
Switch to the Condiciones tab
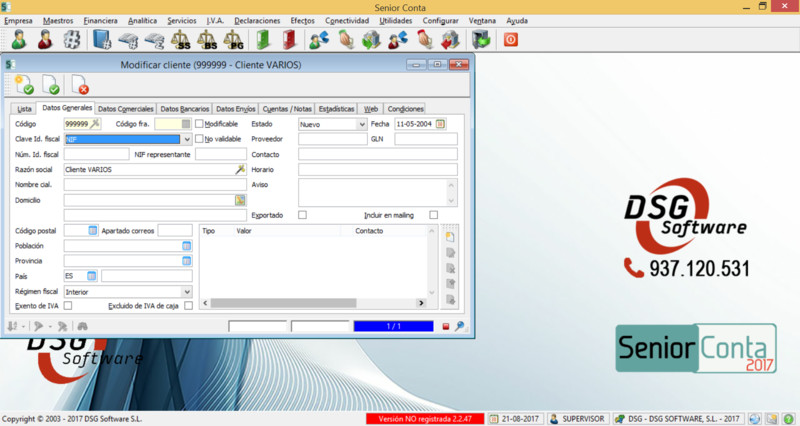coord(406,109)
